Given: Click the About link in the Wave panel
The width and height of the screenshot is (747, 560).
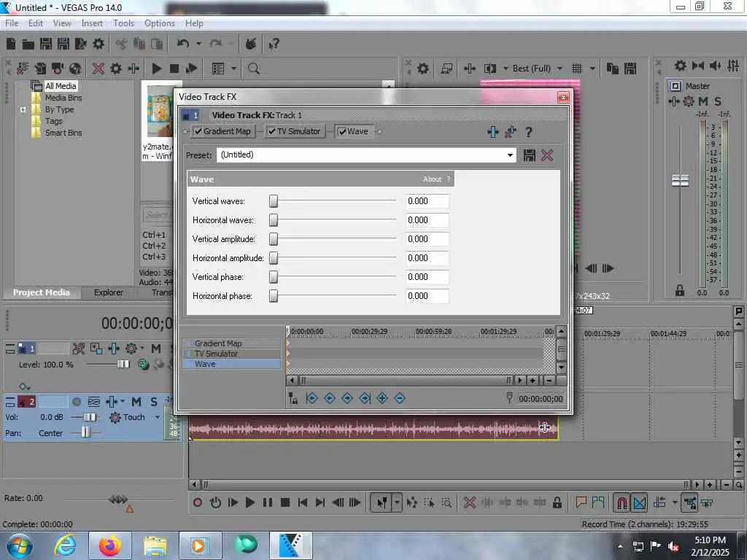Looking at the screenshot, I should point(432,179).
